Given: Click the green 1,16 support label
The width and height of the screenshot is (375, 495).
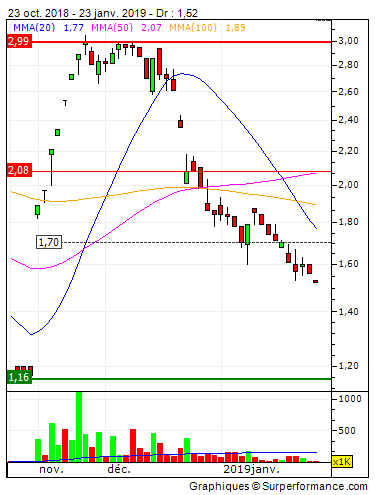Looking at the screenshot, I should pos(19,377).
